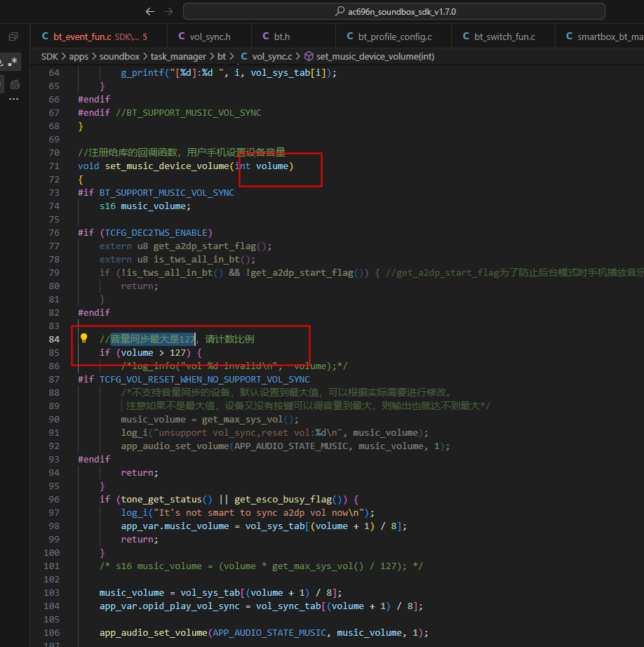Click line number 84 in the gutter
The width and height of the screenshot is (644, 647).
pyautogui.click(x=54, y=339)
